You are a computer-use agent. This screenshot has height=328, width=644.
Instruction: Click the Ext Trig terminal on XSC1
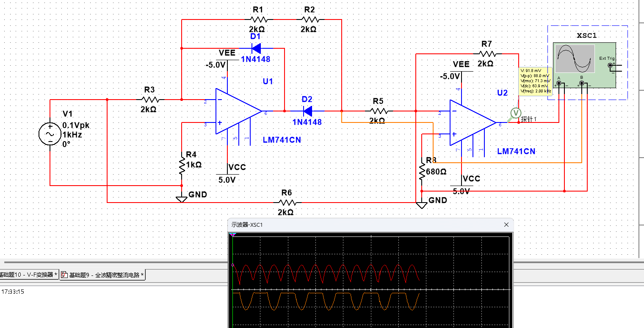(610, 65)
